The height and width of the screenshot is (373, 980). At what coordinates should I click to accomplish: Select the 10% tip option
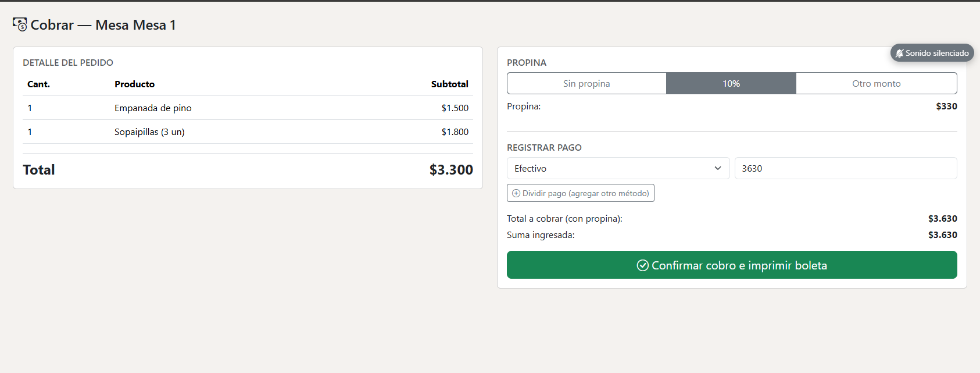click(x=731, y=83)
